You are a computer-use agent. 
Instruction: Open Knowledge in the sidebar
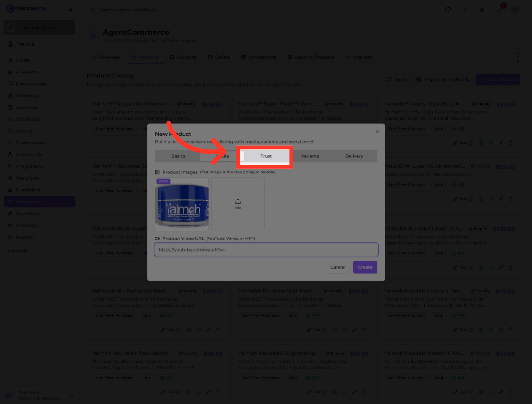pos(39,96)
